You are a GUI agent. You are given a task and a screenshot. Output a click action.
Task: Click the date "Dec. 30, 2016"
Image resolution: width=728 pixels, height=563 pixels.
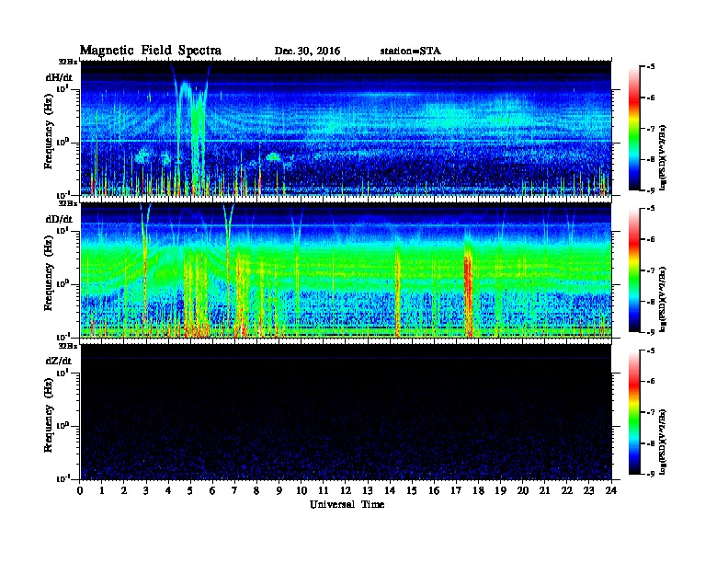(307, 52)
